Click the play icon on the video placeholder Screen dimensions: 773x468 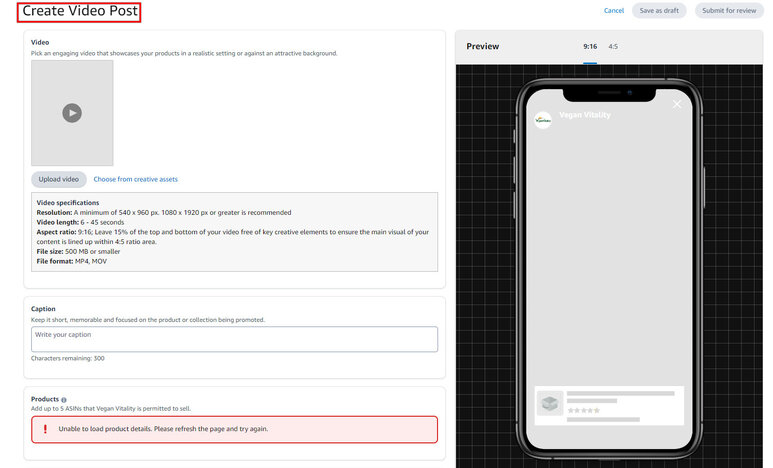(72, 113)
